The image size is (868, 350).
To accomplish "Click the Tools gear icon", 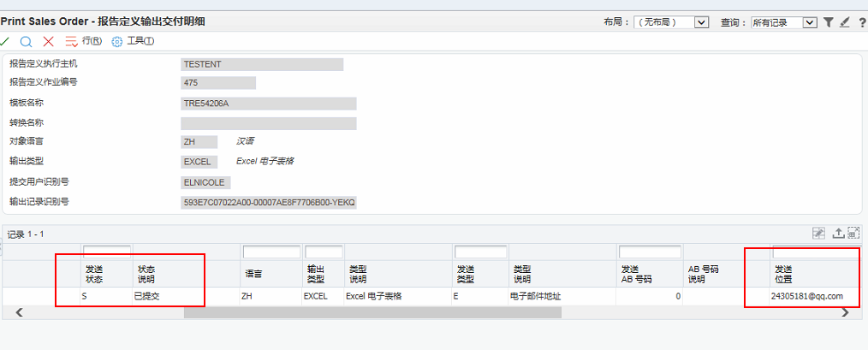I will coord(116,42).
